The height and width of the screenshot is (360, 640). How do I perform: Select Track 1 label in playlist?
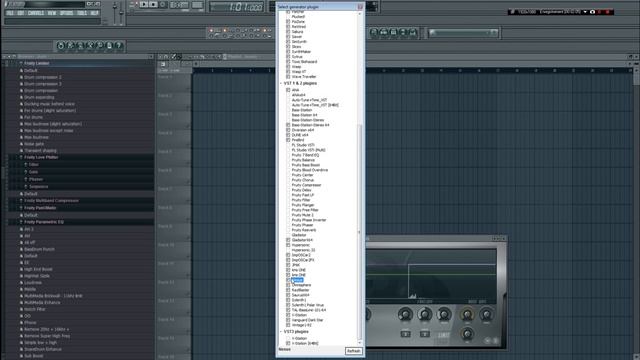tap(165, 77)
